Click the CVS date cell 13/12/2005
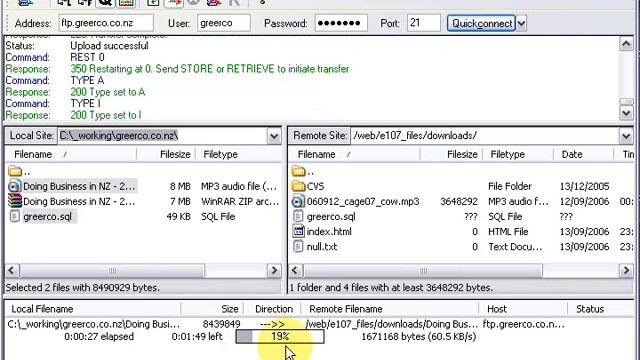This screenshot has width=640, height=360. coord(584,187)
